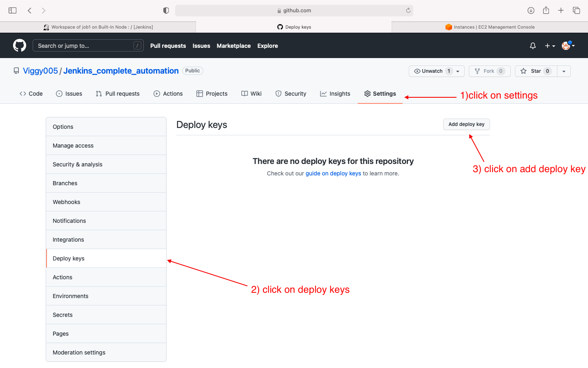Image resolution: width=588 pixels, height=368 pixels.
Task: Select the Settings tab
Action: (x=380, y=94)
